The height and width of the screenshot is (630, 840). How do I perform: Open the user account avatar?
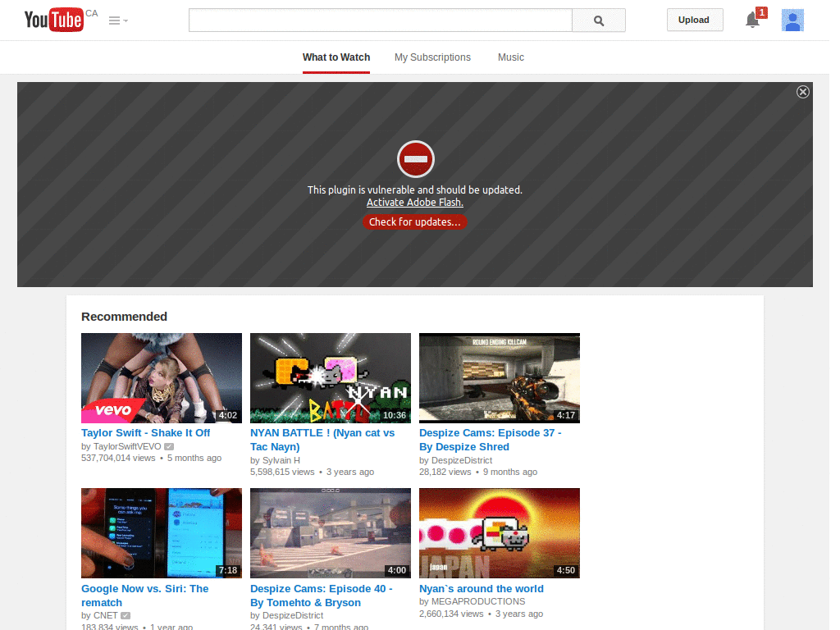click(792, 21)
